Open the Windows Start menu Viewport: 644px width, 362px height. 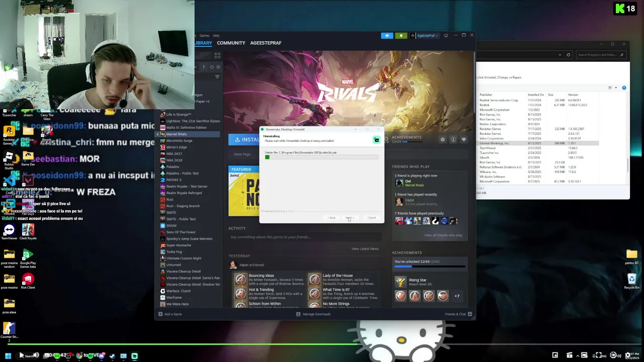pyautogui.click(x=8, y=355)
